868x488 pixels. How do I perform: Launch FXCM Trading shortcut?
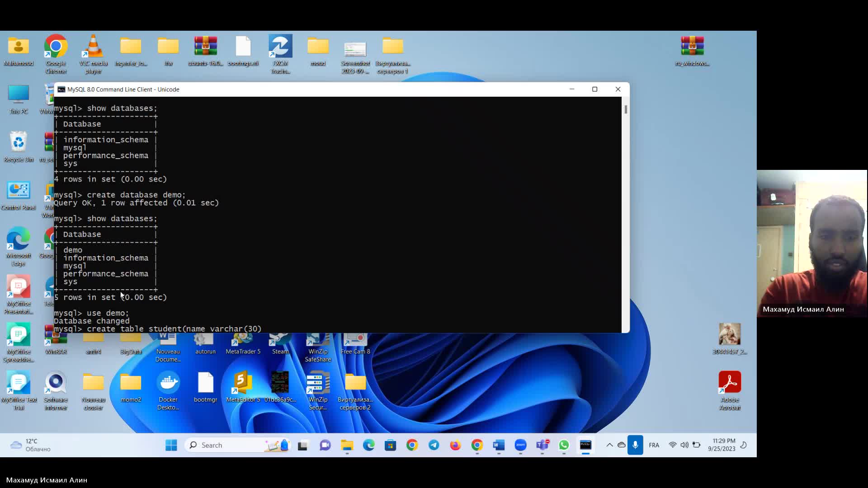pos(280,54)
